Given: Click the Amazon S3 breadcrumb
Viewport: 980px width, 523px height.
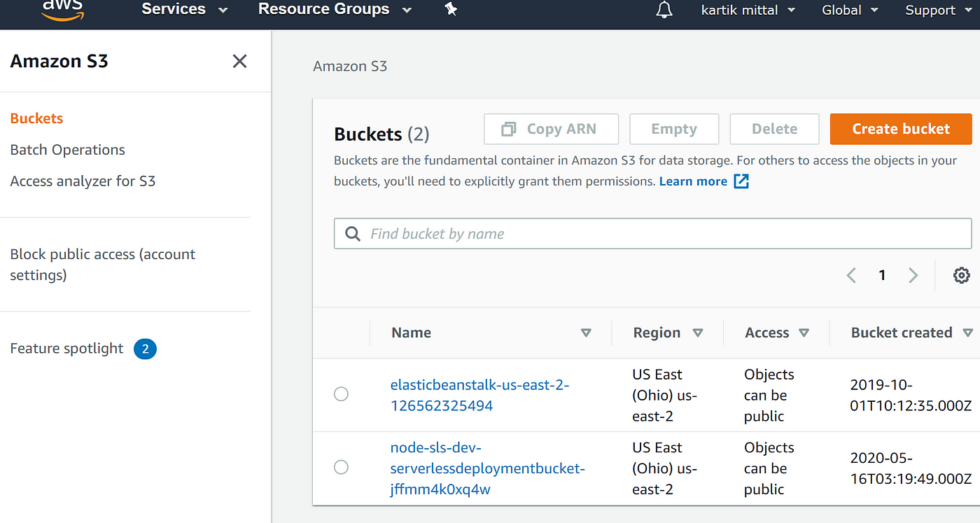Looking at the screenshot, I should tap(350, 67).
